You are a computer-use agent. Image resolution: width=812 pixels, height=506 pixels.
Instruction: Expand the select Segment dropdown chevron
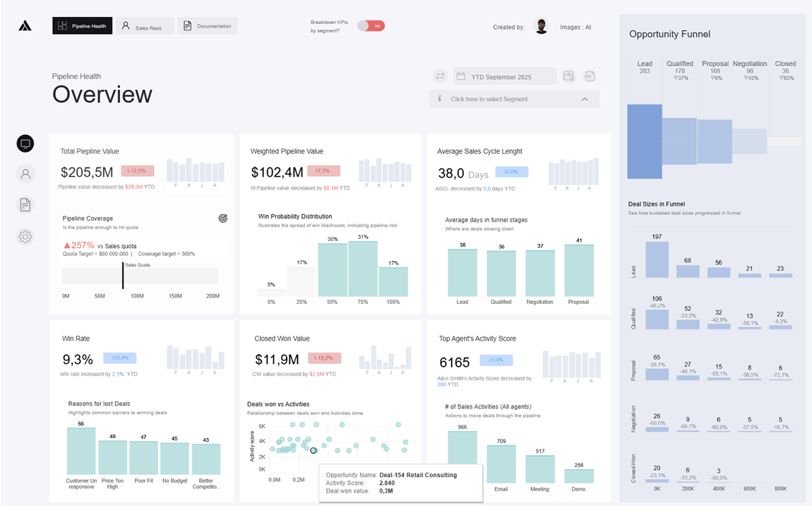(x=585, y=100)
